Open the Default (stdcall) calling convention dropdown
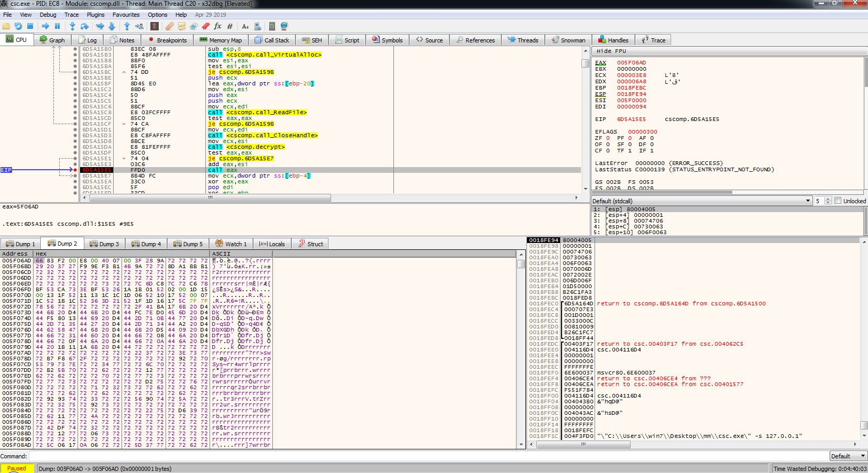The image size is (868, 473). (701, 201)
